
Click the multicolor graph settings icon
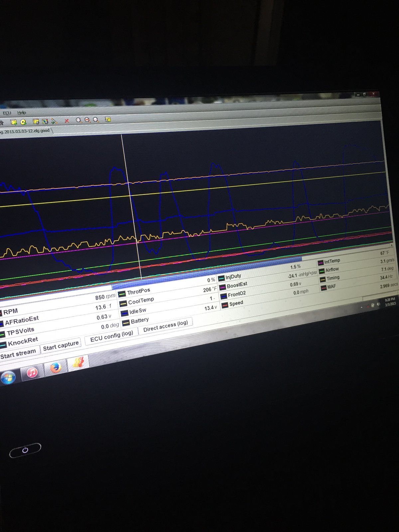[x=45, y=121]
